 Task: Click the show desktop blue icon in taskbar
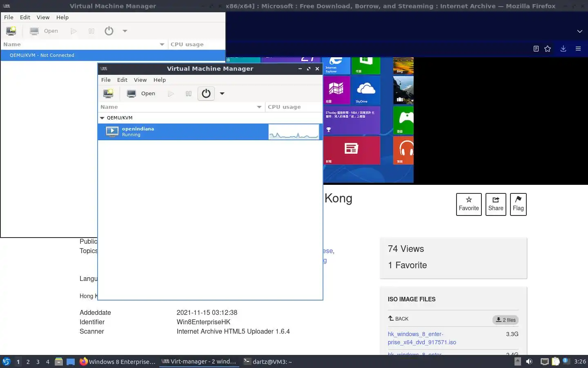point(71,361)
